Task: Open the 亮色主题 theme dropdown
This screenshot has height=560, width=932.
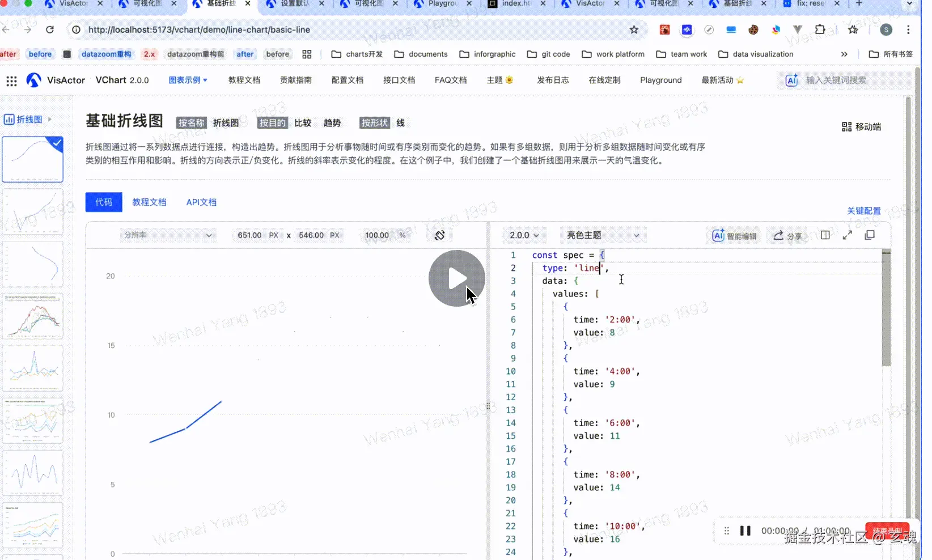Action: pos(603,235)
